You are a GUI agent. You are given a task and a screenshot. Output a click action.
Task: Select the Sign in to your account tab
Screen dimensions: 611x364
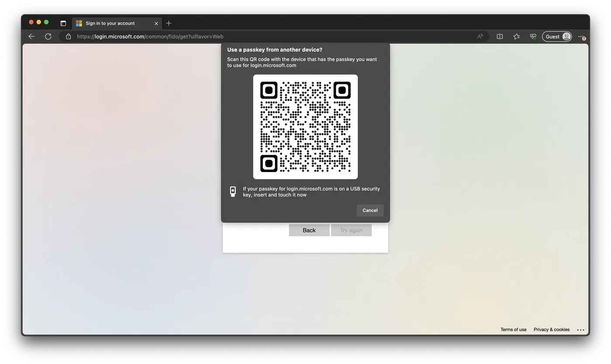[116, 23]
